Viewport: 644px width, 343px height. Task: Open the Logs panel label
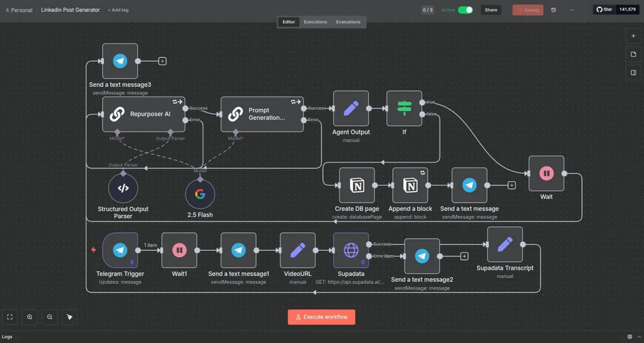click(7, 337)
